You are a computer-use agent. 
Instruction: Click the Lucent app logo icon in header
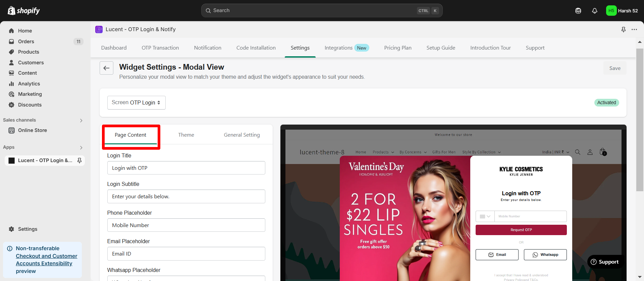tap(99, 29)
